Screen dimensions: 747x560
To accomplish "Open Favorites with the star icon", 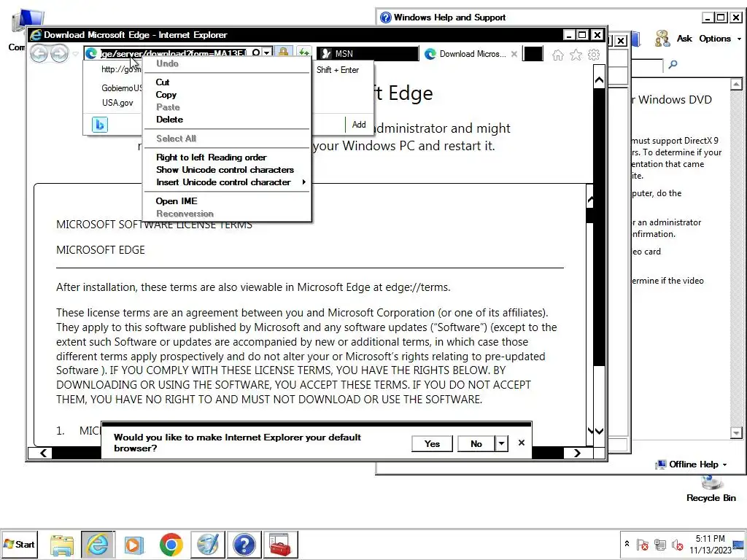I will click(x=576, y=55).
